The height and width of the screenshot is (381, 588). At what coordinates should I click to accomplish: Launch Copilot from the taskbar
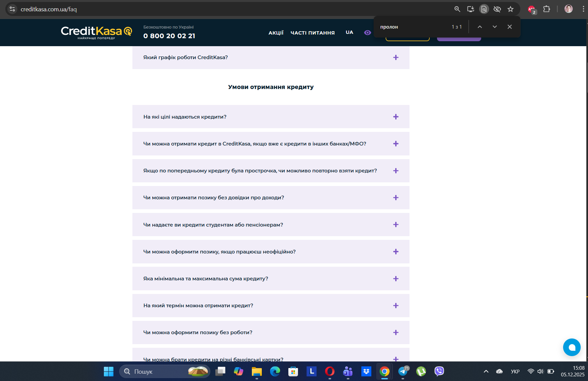[x=239, y=371]
